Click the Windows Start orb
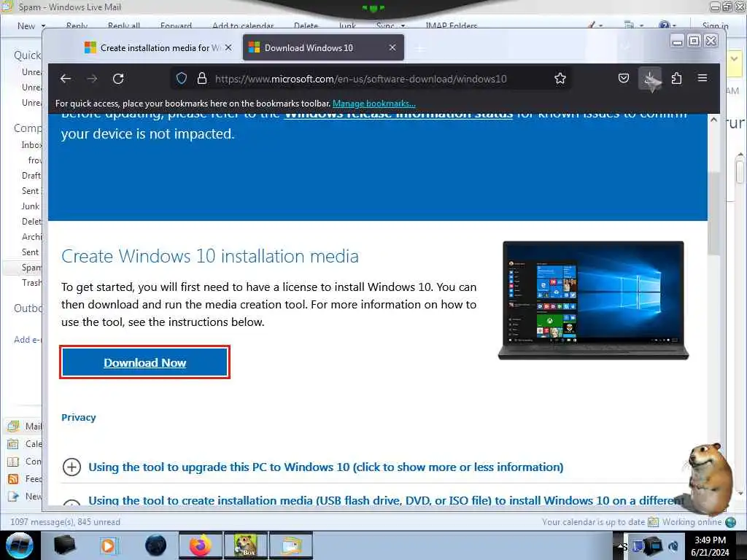 pyautogui.click(x=19, y=545)
